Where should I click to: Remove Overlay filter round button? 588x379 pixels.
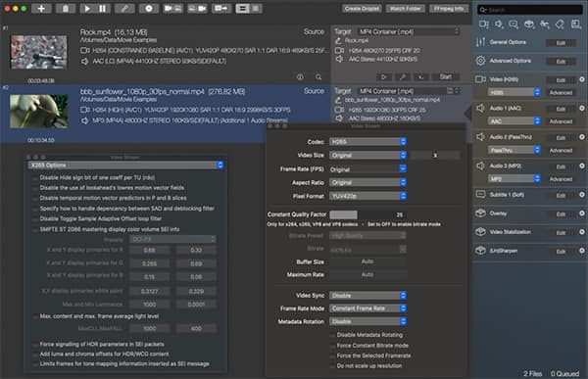coord(581,213)
